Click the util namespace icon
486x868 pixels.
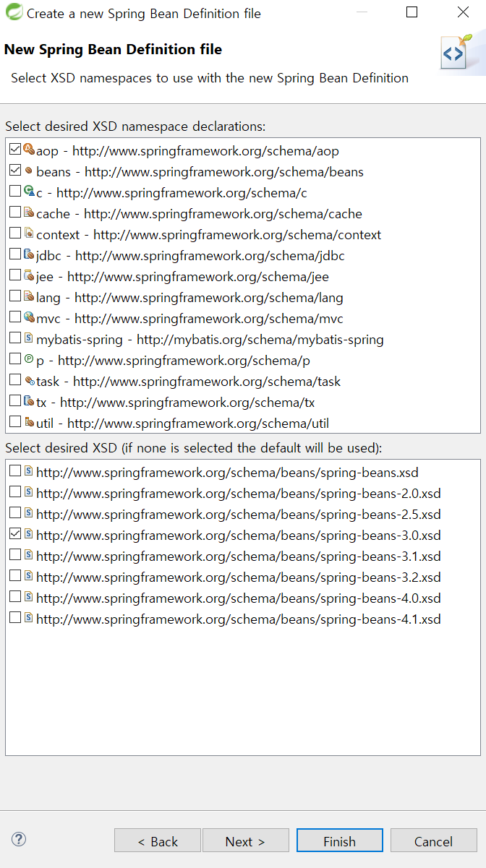29,422
